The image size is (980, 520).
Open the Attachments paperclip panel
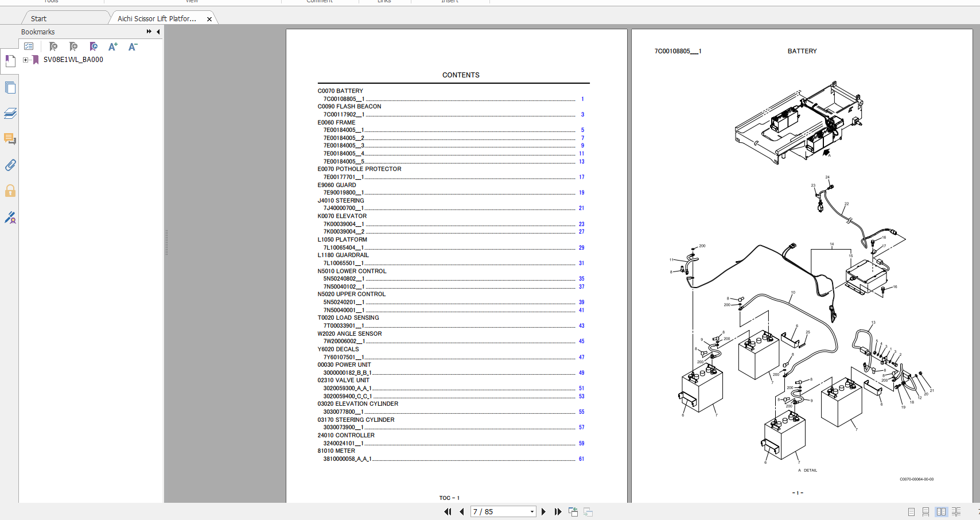pyautogui.click(x=10, y=165)
